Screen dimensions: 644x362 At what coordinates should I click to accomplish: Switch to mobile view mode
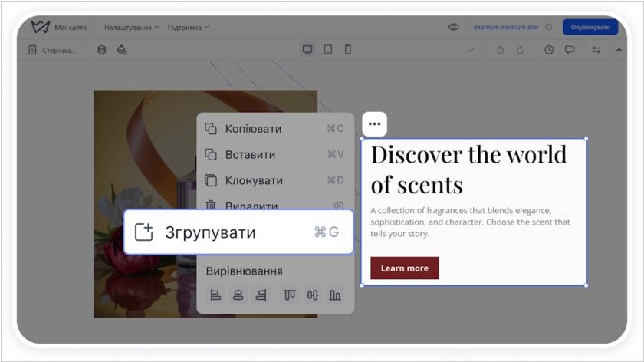pyautogui.click(x=347, y=50)
